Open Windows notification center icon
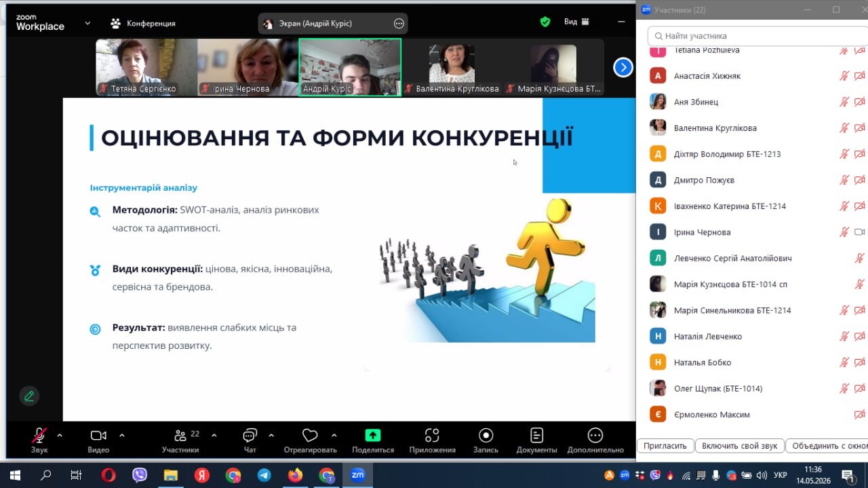Image resolution: width=868 pixels, height=488 pixels. [848, 475]
